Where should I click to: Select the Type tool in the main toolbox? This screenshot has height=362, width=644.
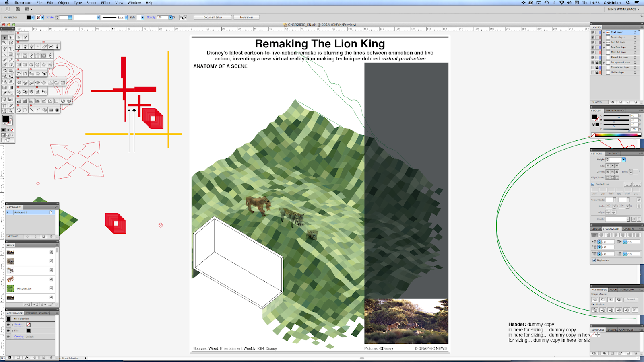pyautogui.click(x=11, y=49)
